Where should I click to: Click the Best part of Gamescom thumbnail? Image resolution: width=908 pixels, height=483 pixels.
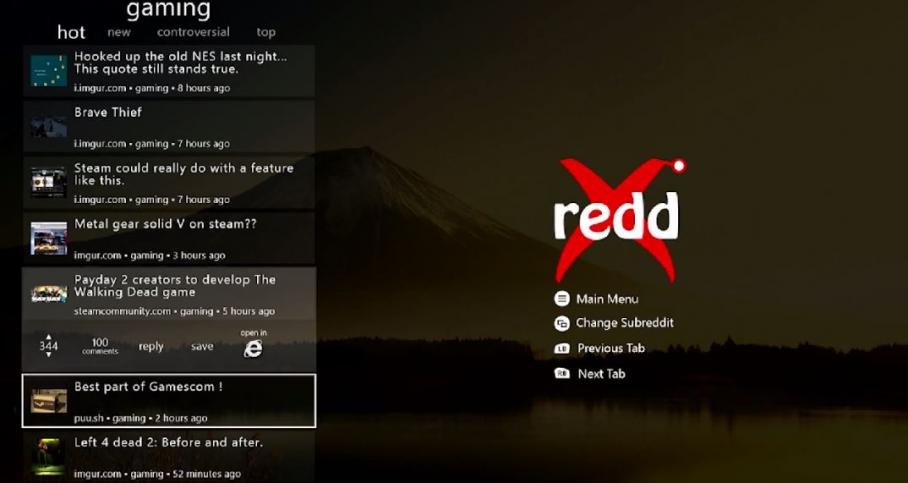coord(48,401)
